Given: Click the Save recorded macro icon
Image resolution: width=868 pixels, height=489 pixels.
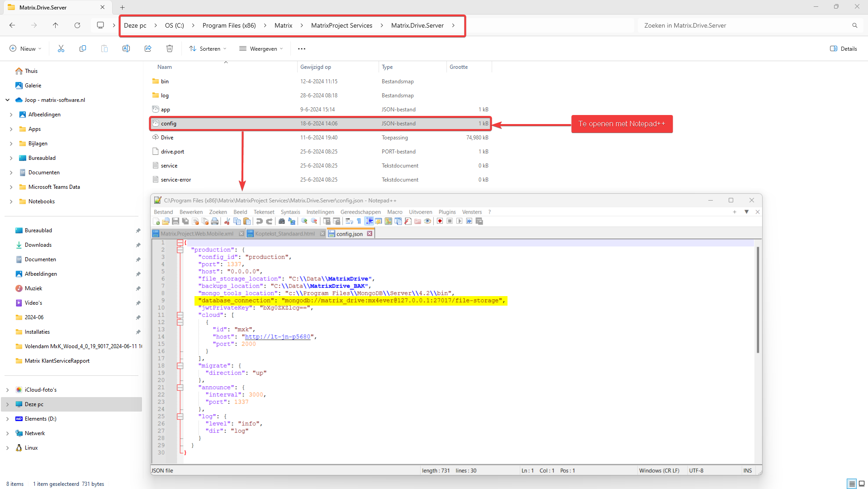Looking at the screenshot, I should click(x=479, y=221).
